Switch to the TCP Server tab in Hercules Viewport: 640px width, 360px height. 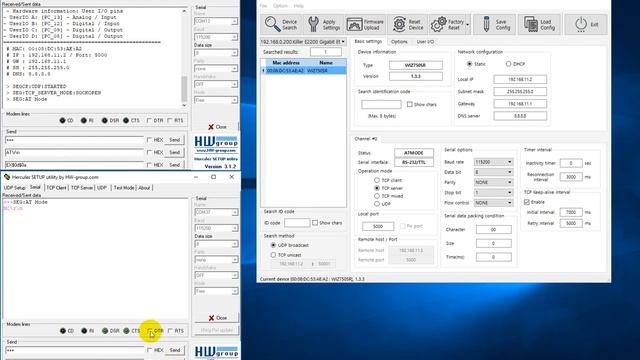tap(82, 188)
